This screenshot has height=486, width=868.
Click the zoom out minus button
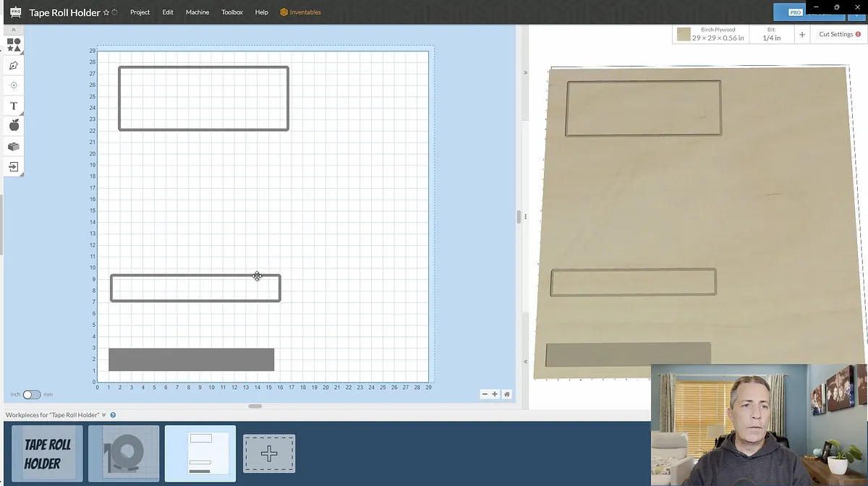[485, 394]
